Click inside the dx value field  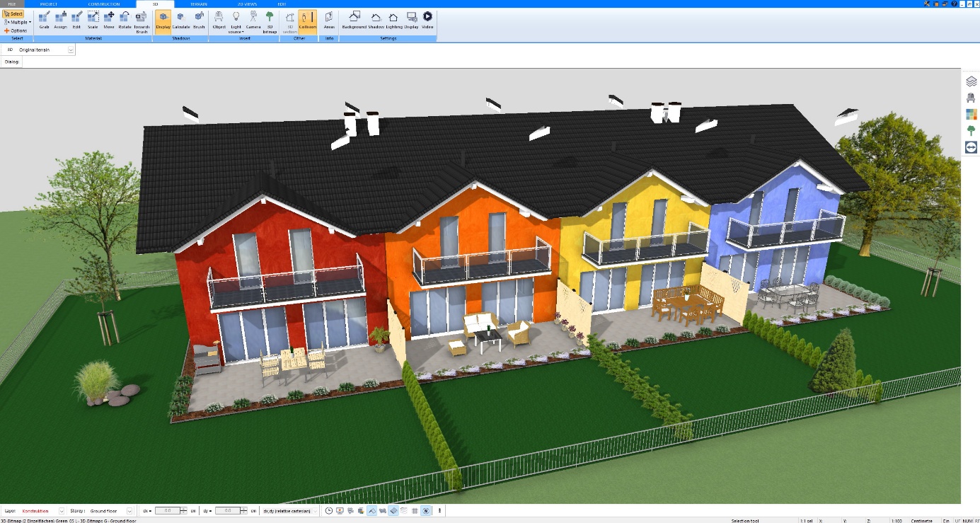168,510
